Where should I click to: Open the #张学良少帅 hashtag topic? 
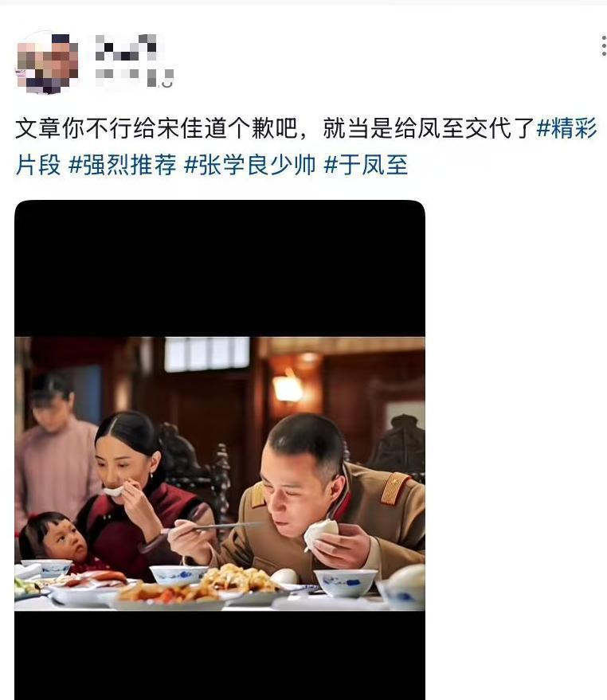point(250,165)
